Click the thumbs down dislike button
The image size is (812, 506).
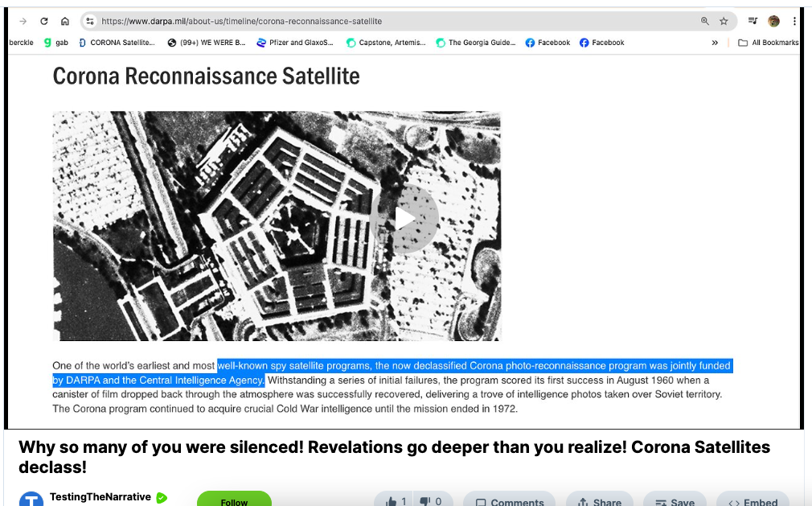(x=430, y=500)
